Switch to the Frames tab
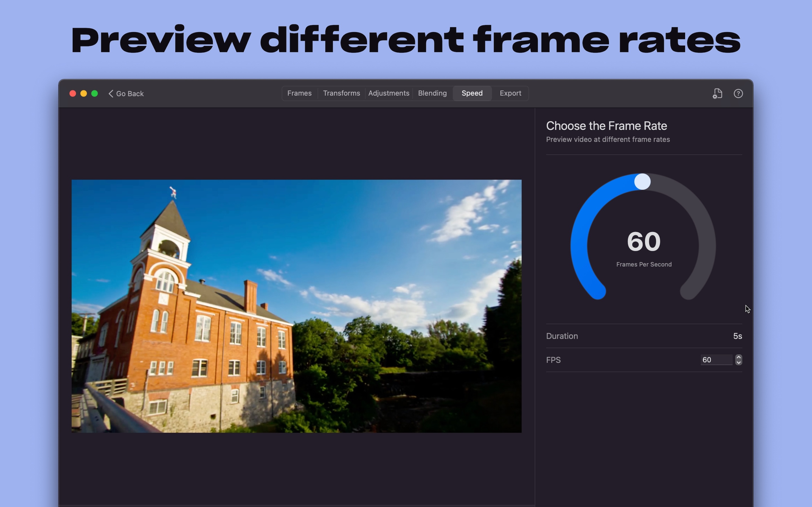 pos(299,93)
